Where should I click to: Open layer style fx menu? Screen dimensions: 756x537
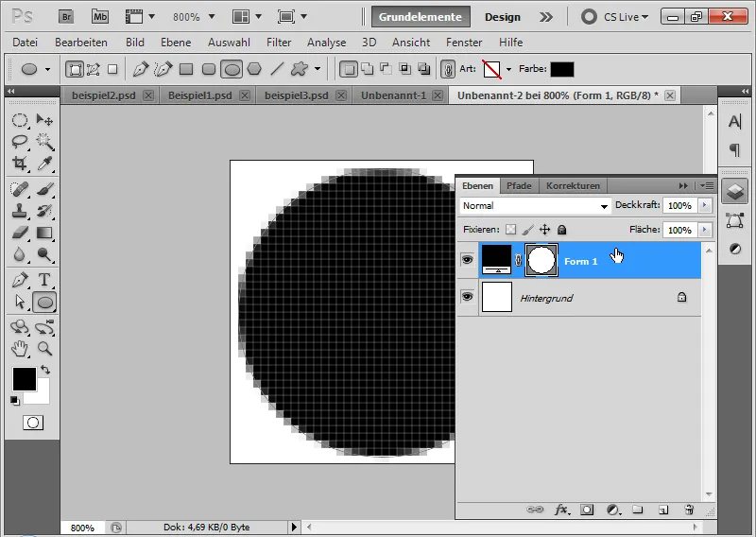(x=561, y=510)
